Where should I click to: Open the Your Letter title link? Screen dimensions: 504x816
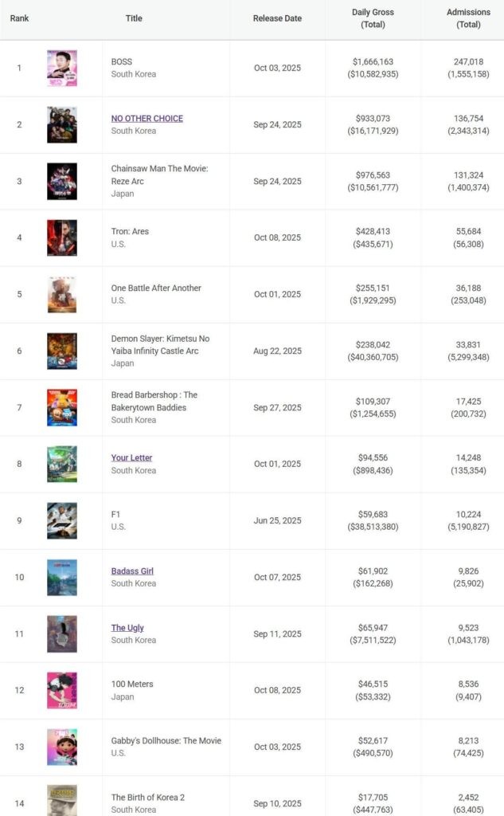(132, 458)
